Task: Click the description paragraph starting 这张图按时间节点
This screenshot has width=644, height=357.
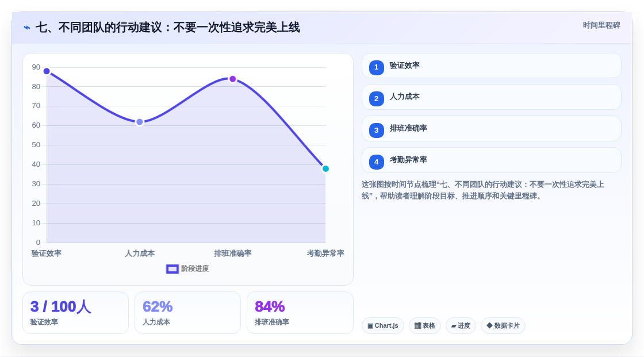Action: (x=483, y=190)
